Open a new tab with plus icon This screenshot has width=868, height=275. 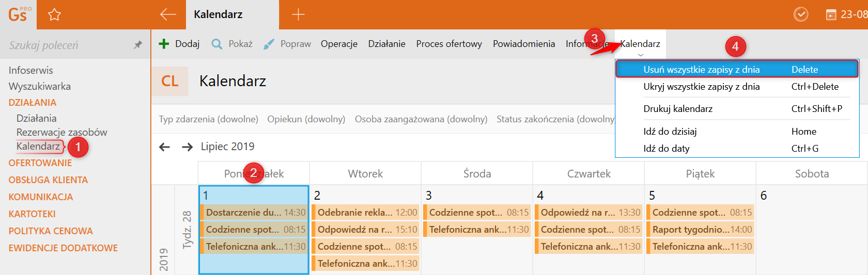click(x=298, y=14)
